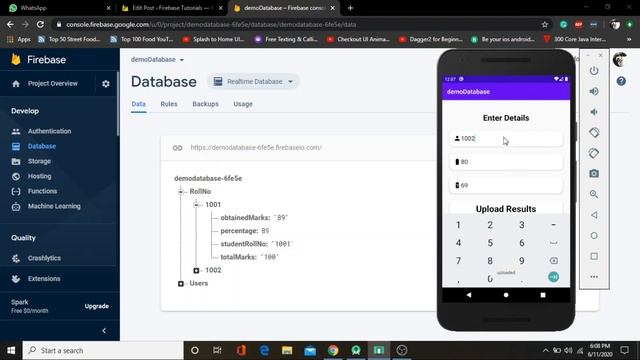Image resolution: width=640 pixels, height=360 pixels.
Task: Open the Windows Start menu
Action: click(11, 350)
